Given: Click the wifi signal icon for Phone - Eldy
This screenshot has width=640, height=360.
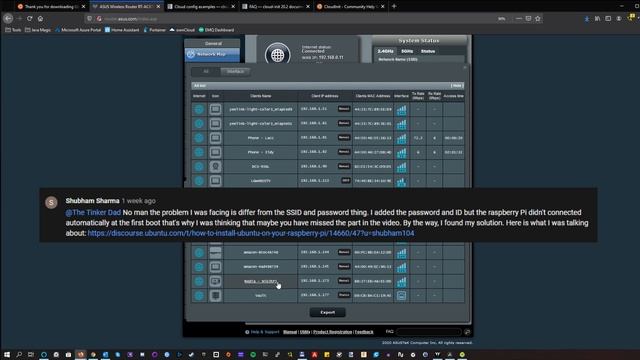Looking at the screenshot, I should click(x=401, y=152).
